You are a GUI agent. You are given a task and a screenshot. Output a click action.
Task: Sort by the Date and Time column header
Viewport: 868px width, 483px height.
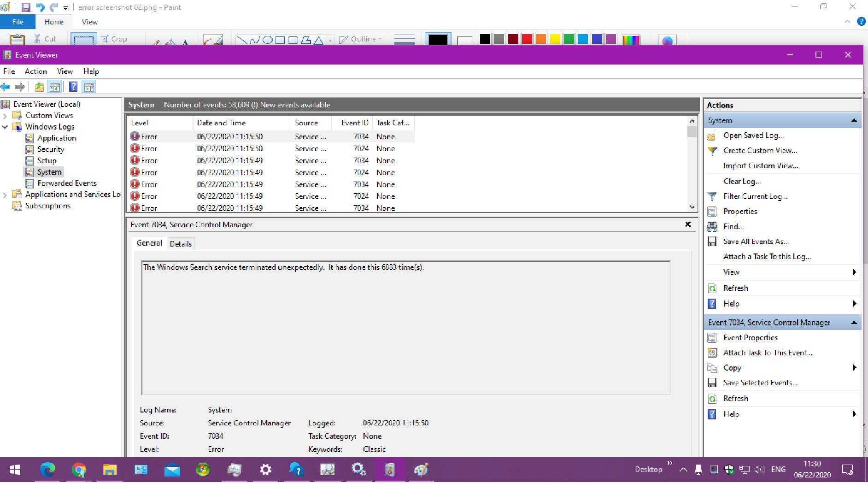point(242,123)
